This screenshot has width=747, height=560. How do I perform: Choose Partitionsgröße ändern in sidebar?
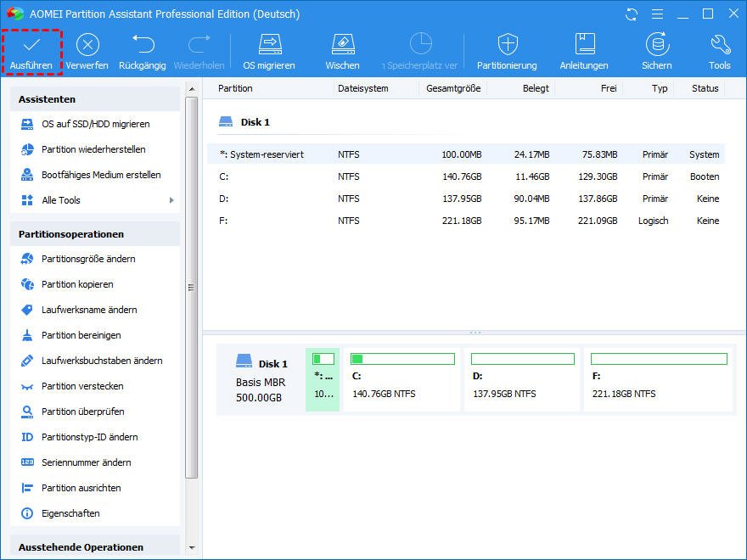88,259
